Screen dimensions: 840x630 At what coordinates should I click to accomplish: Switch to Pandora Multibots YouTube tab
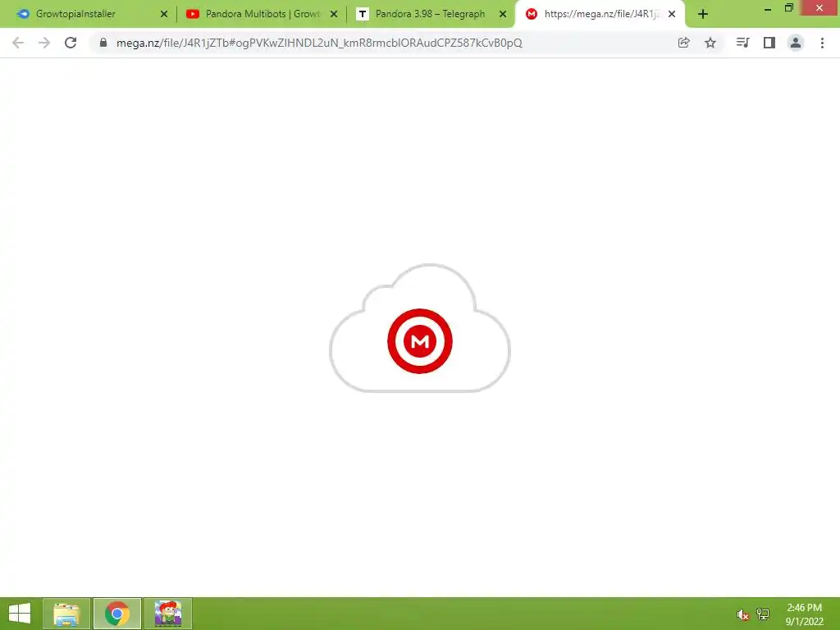(x=261, y=14)
